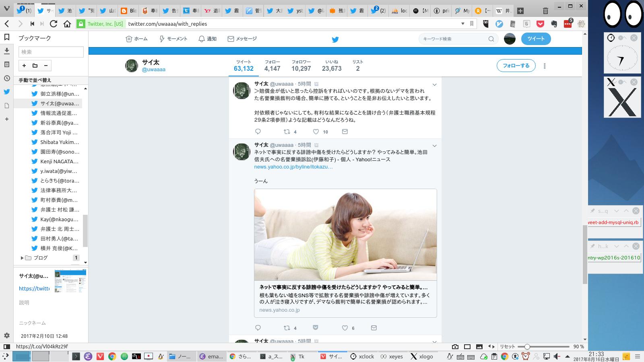This screenshot has width=644, height=362.
Task: Go to the browser home page
Action: (67, 24)
